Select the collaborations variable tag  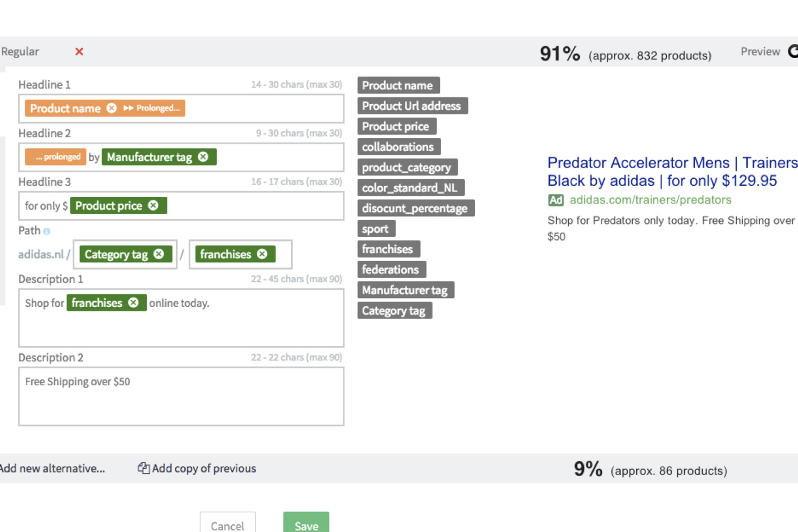pos(399,147)
